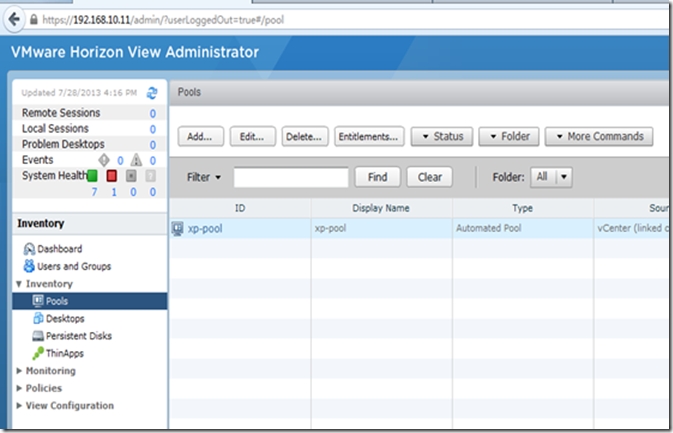Refresh the dashboard with the update icon
Image resolution: width=673 pixels, height=433 pixels.
(152, 93)
